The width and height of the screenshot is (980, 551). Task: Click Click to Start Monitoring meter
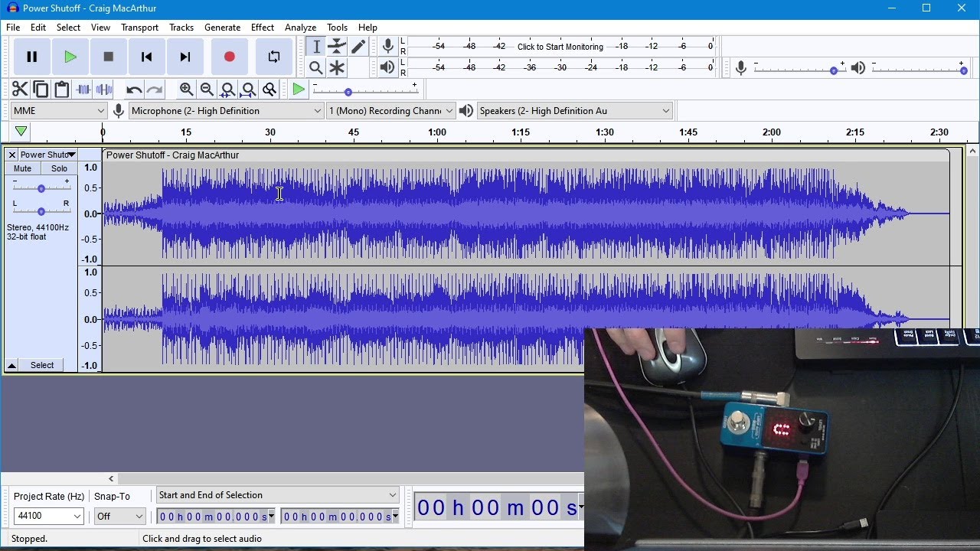(560, 47)
